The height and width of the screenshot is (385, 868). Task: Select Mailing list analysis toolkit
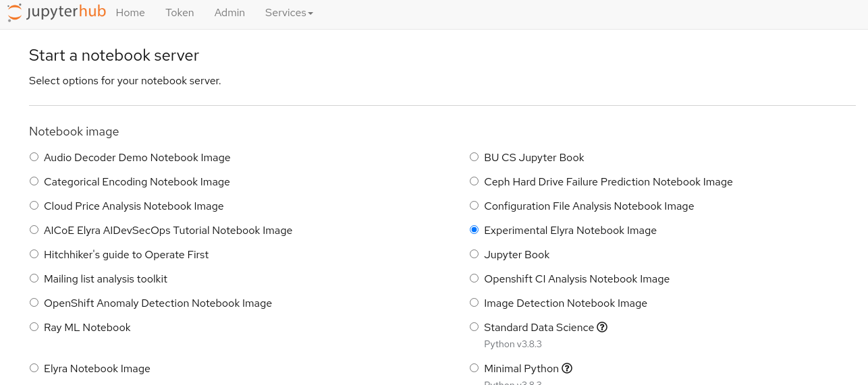coord(34,278)
